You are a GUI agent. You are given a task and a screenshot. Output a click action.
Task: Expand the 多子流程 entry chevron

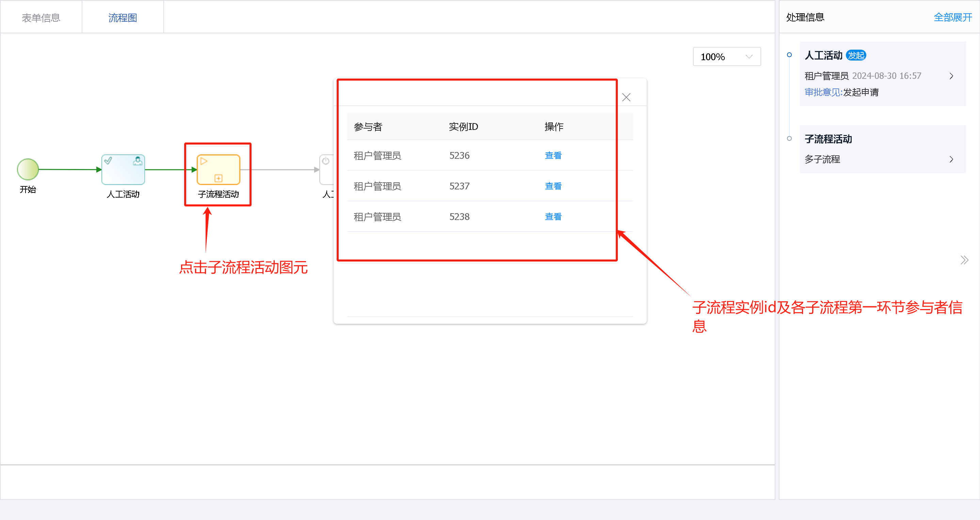951,159
